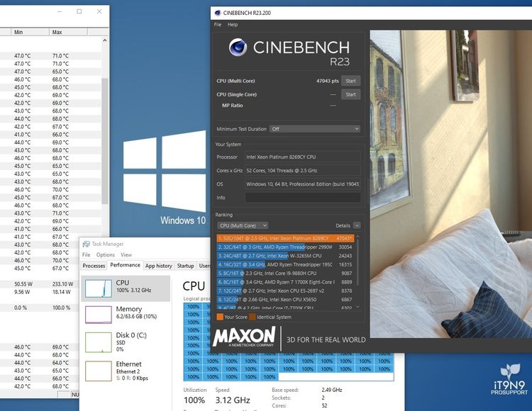This screenshot has height=411, width=532.
Task: Open Task Manager Options menu
Action: coord(106,255)
